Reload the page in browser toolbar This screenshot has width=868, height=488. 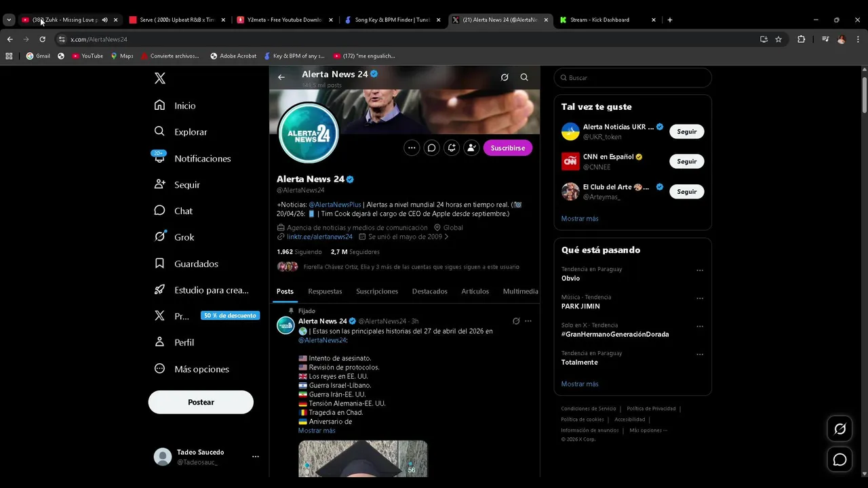[42, 39]
